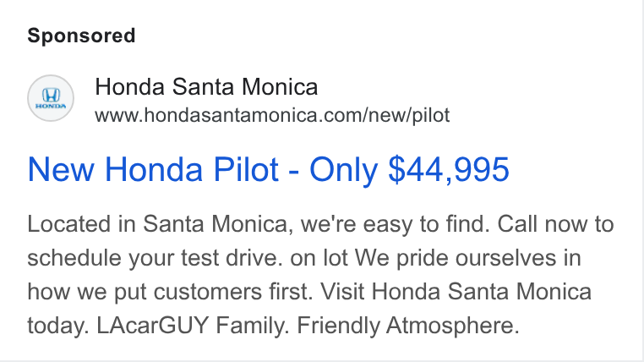Viewport: 644px width, 362px height.
Task: Click 'we're easy to find' text
Action: [x=396, y=225]
